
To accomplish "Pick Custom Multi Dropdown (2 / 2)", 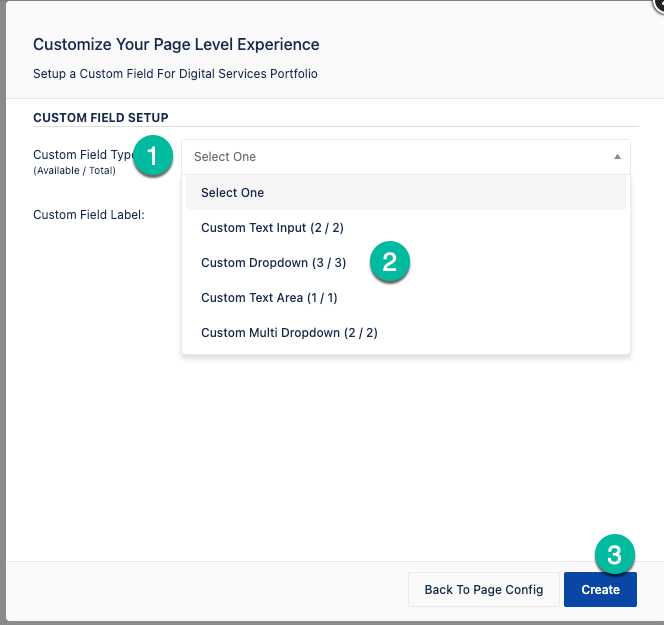I will tap(406, 333).
